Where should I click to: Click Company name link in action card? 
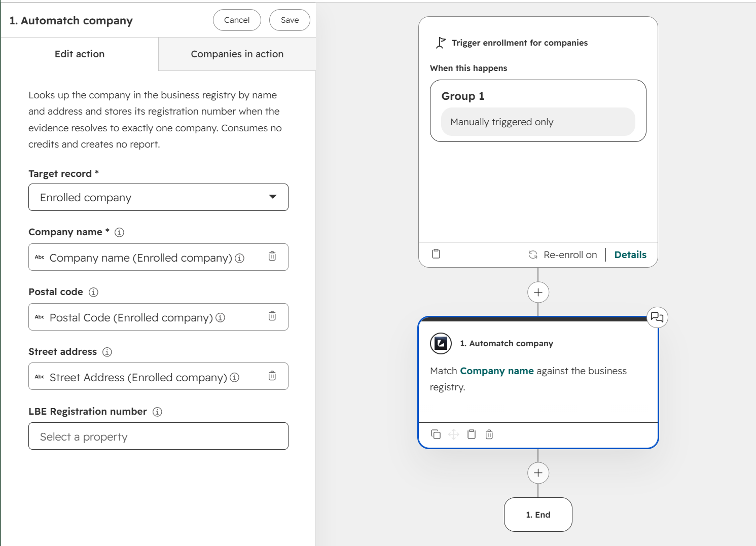coord(497,371)
